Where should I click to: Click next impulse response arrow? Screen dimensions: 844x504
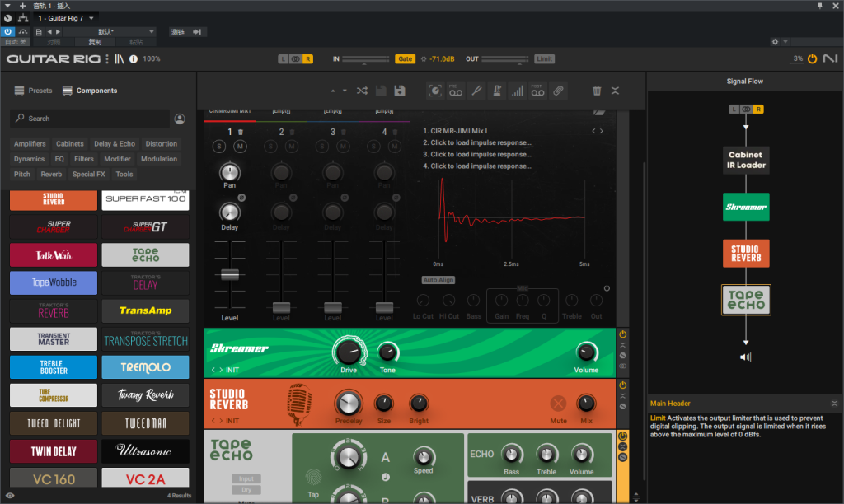coord(601,131)
